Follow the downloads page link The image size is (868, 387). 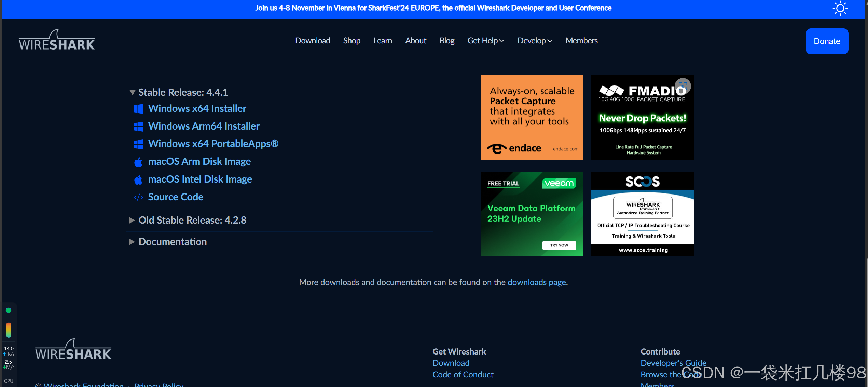(x=537, y=282)
